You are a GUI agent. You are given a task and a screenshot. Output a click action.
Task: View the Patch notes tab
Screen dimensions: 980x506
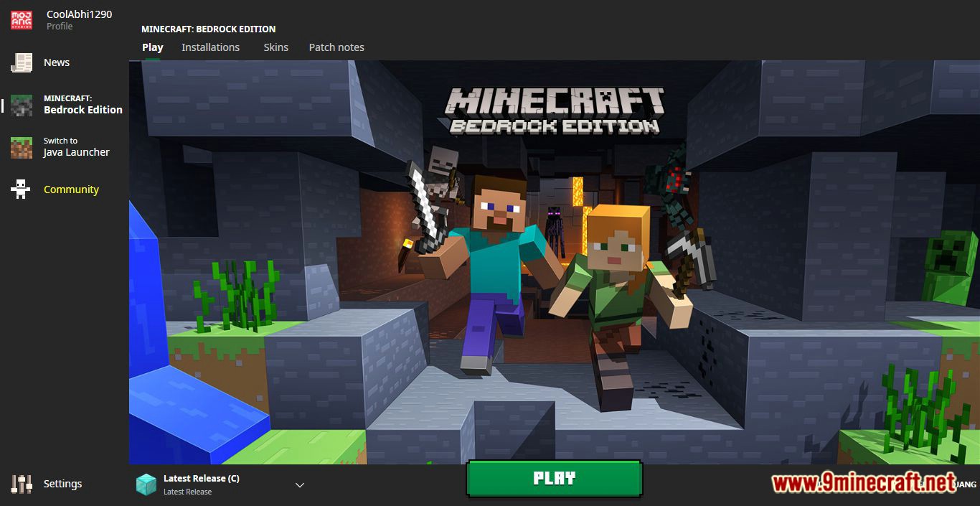click(x=336, y=47)
